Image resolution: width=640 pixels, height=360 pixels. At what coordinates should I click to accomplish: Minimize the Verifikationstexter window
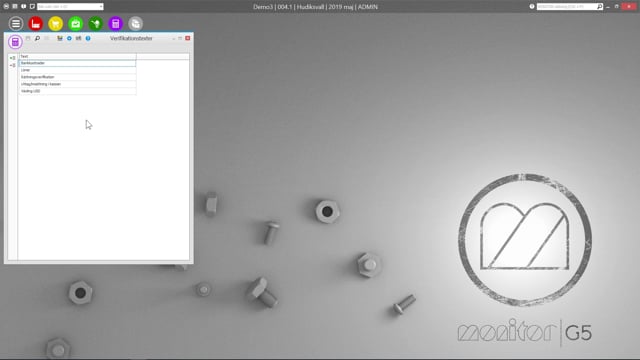pos(173,38)
